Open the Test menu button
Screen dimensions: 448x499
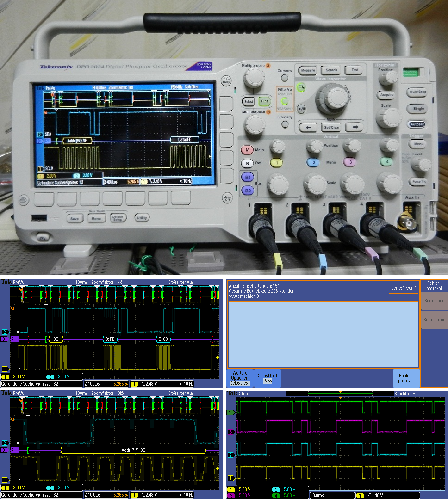pyautogui.click(x=355, y=70)
